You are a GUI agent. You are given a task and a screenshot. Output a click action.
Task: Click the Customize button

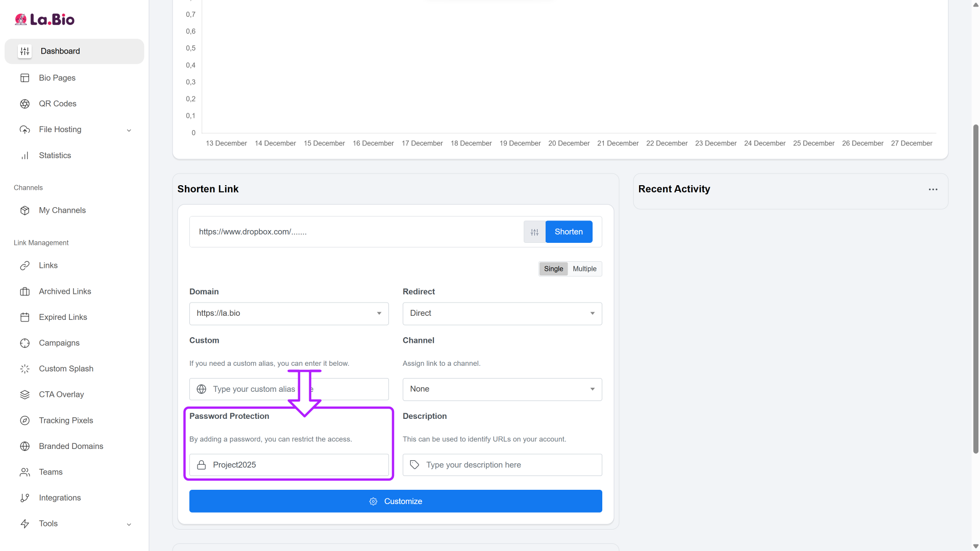[x=396, y=502]
